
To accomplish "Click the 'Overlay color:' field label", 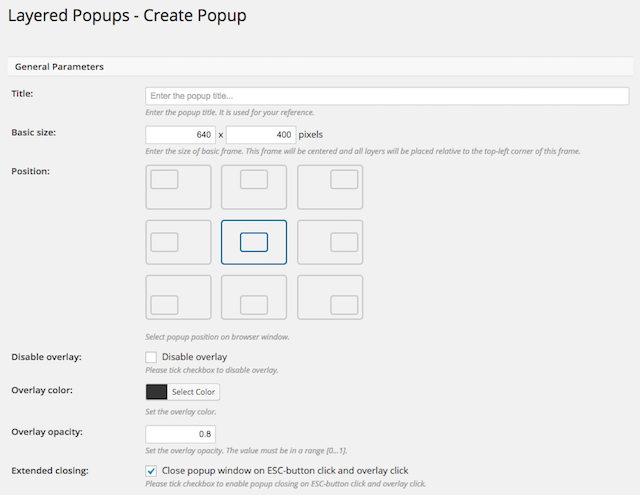I will coord(42,390).
